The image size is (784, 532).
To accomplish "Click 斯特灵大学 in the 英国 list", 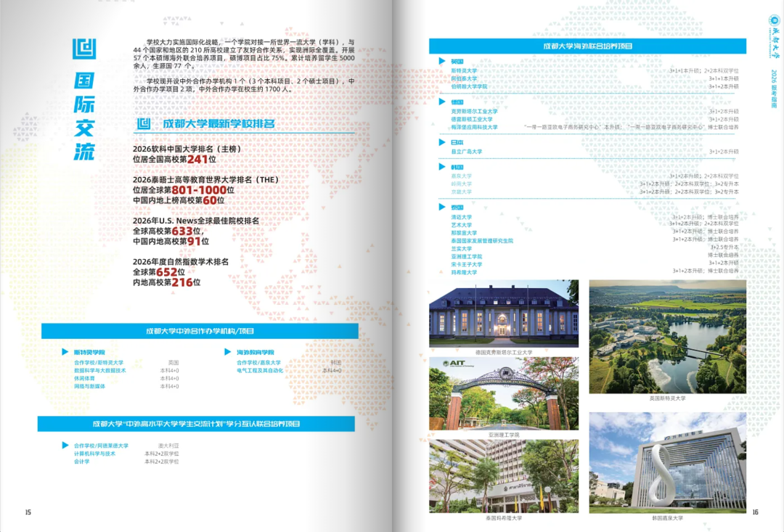I will (x=464, y=71).
